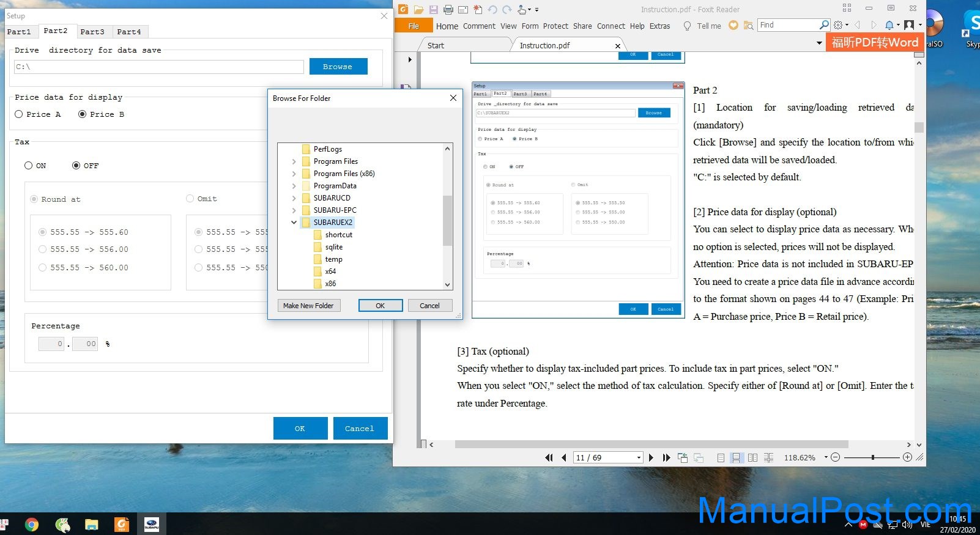Click the new blank PDF icon with star

(x=478, y=9)
